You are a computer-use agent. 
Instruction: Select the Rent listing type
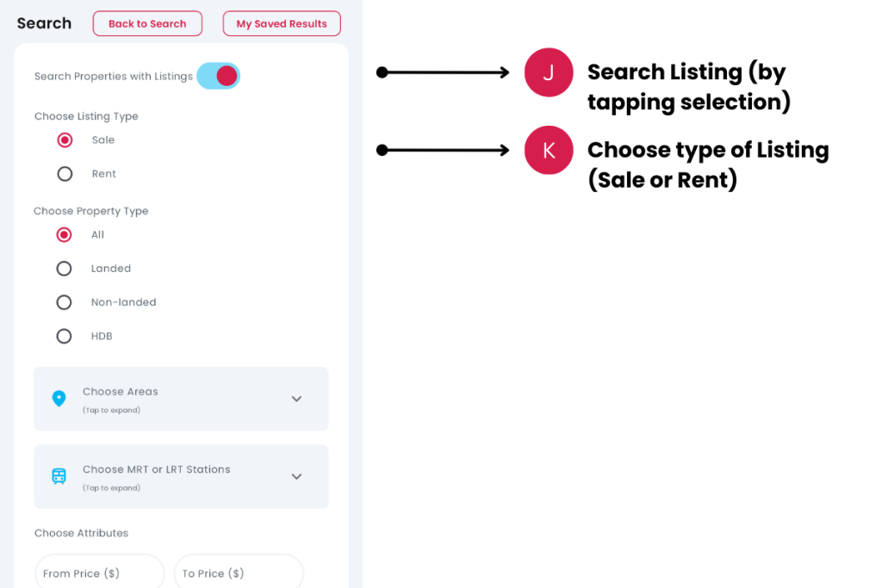point(65,174)
